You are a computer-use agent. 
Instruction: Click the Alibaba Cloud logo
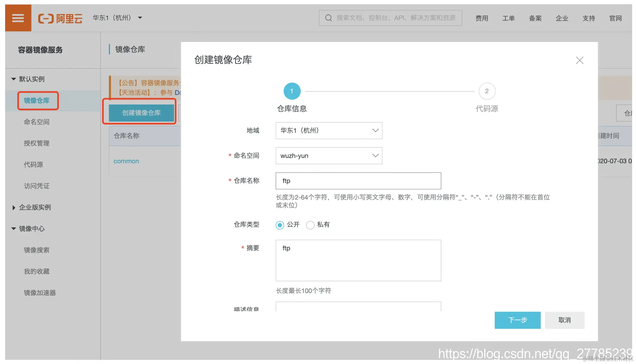pyautogui.click(x=60, y=18)
